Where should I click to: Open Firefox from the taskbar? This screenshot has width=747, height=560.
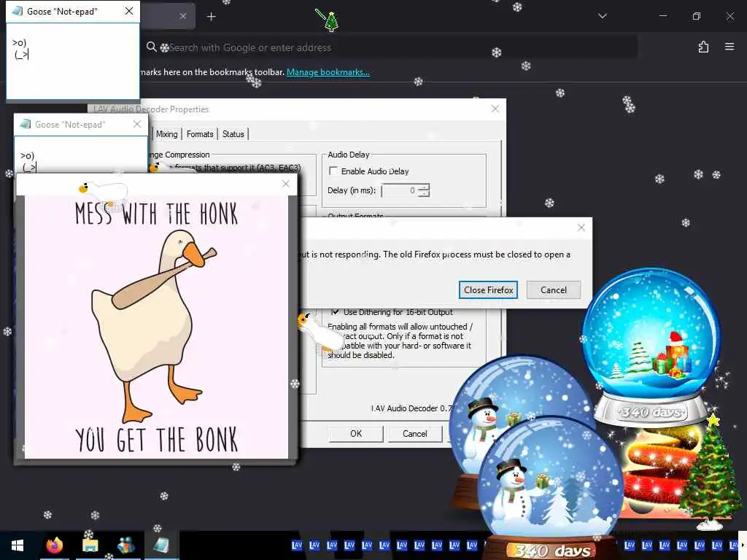(54, 545)
